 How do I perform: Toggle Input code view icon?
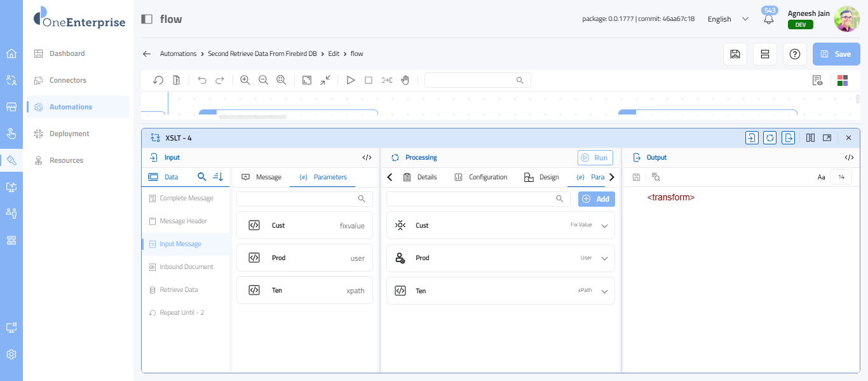pyautogui.click(x=367, y=158)
